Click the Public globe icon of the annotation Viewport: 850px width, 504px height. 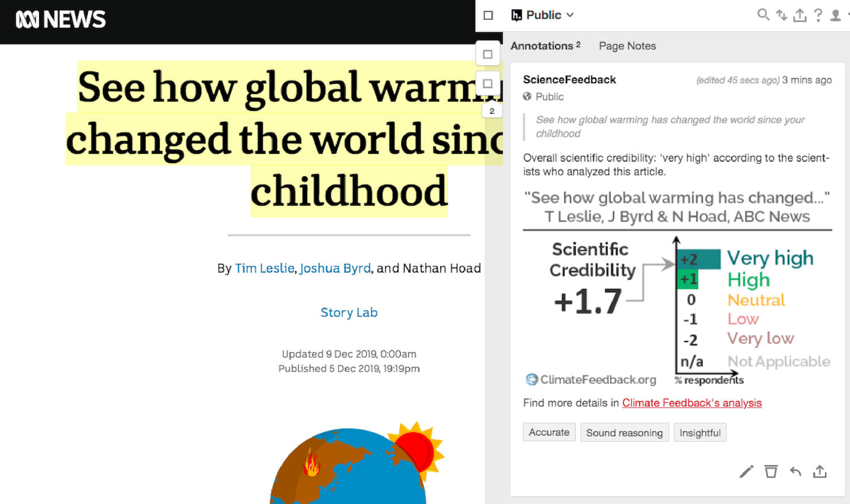coord(527,96)
